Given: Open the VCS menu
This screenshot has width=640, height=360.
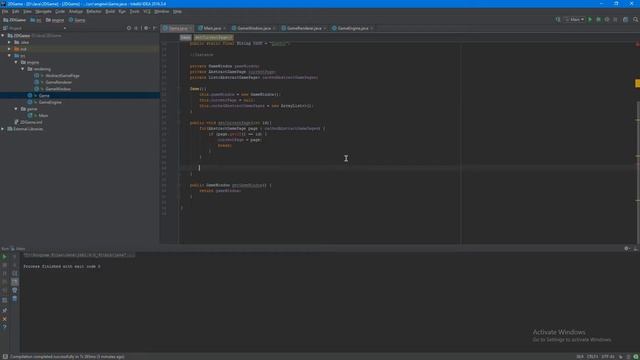Looking at the screenshot, I should click(147, 11).
